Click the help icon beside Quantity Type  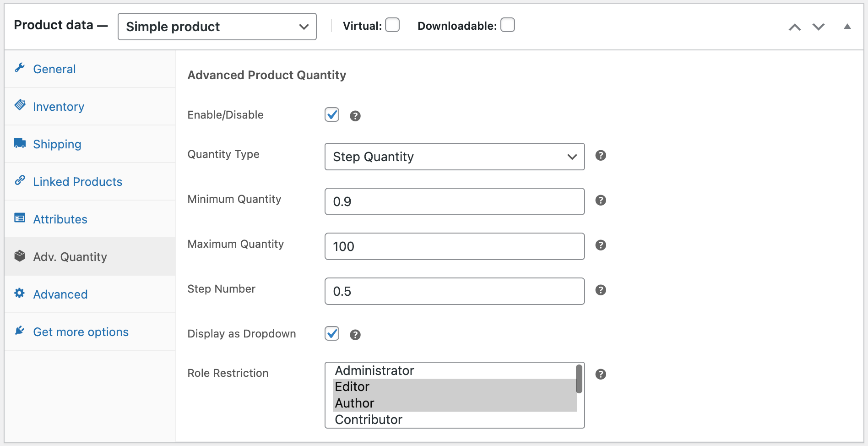(x=601, y=156)
